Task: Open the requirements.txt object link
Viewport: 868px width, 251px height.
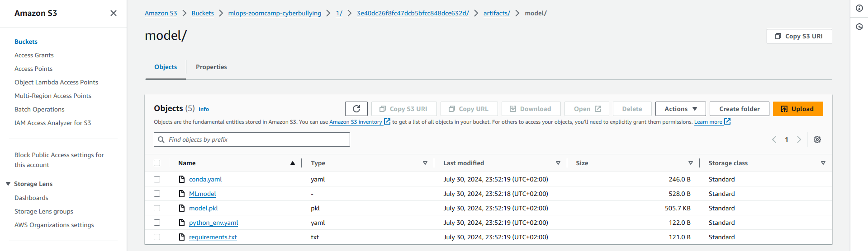Action: [213, 237]
